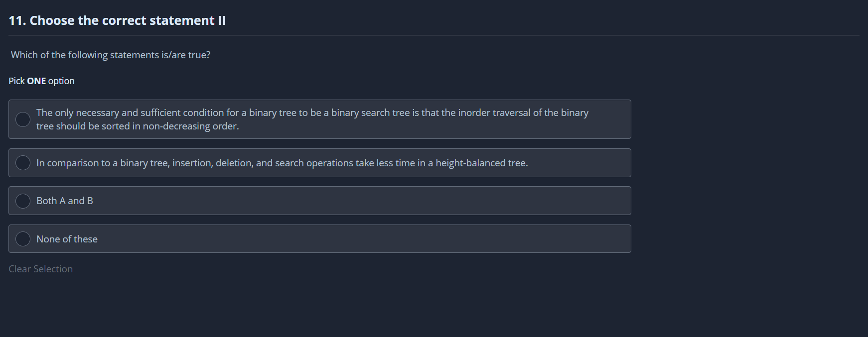The image size is (868, 337).
Task: Click the 'Both A and B' label text
Action: point(64,201)
